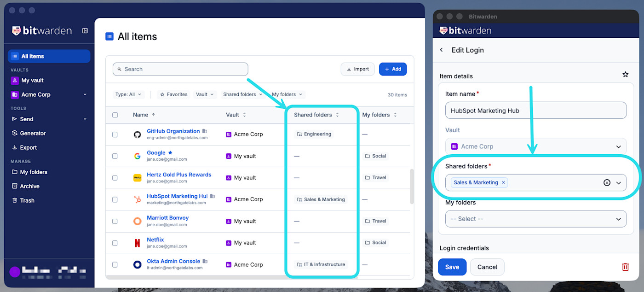Clear all shared folders with the circled X
644x292 pixels.
607,182
